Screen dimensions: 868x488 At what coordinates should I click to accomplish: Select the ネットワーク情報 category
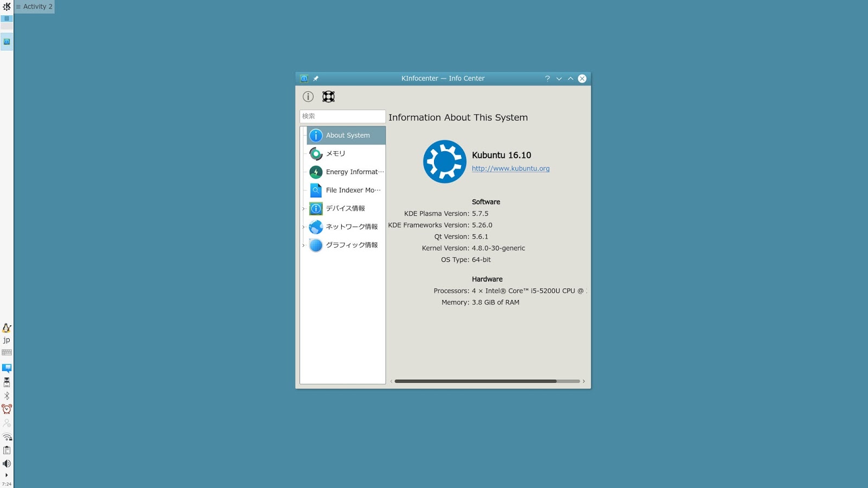pyautogui.click(x=346, y=227)
